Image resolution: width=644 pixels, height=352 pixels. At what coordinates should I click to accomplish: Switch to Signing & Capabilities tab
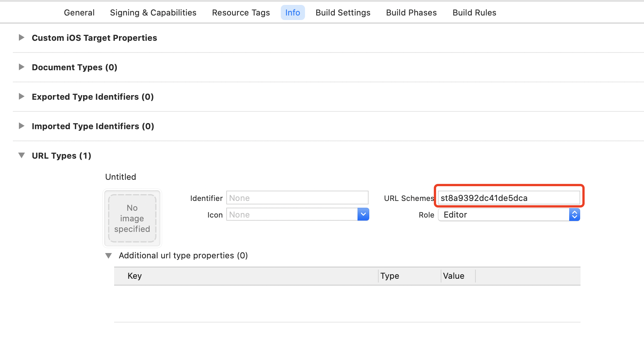point(153,13)
